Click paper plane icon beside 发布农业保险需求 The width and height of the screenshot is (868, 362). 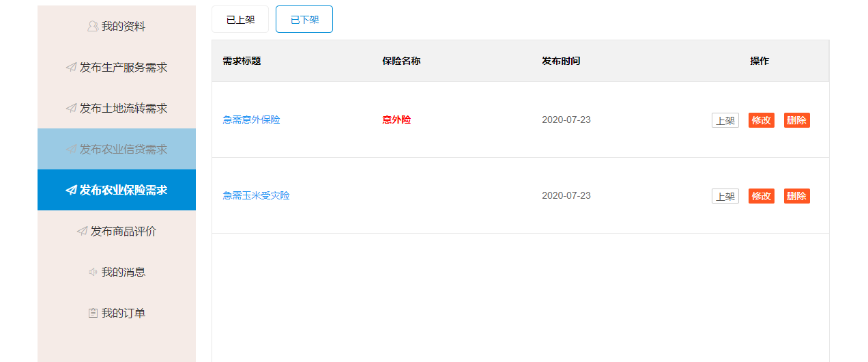coord(71,191)
